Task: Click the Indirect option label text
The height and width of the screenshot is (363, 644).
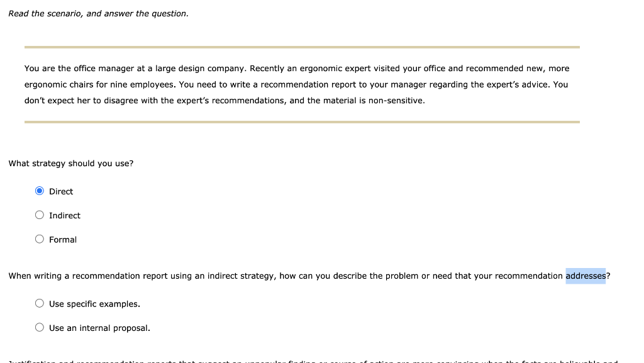Action: 65,215
